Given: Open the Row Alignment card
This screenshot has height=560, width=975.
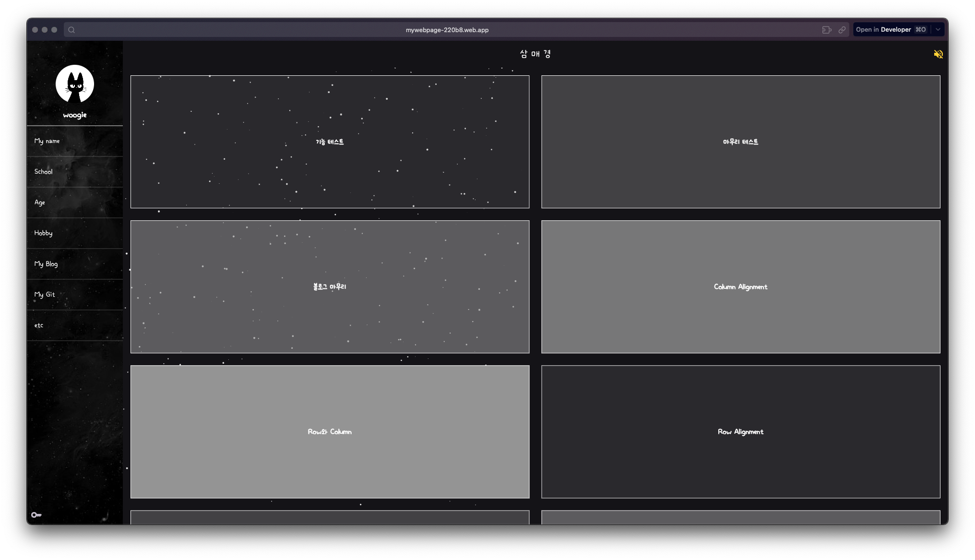Looking at the screenshot, I should 740,432.
